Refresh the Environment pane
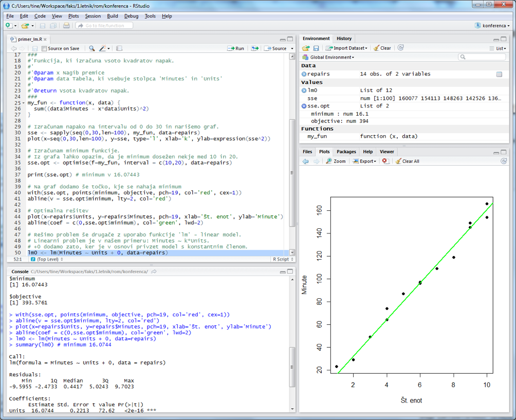 (401, 48)
